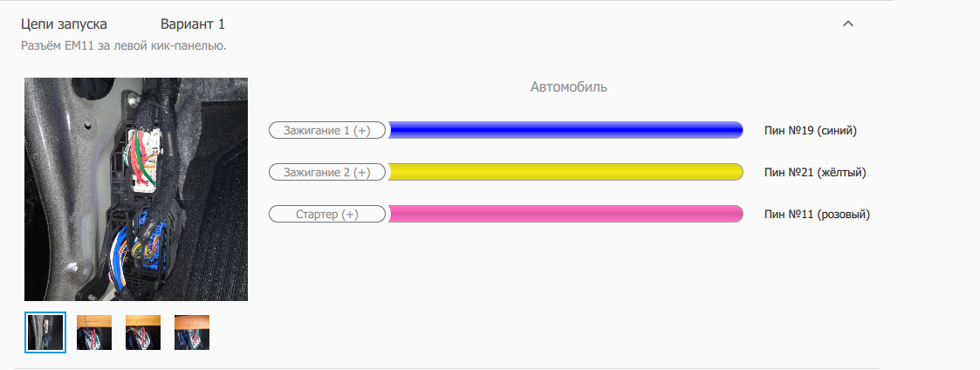
Task: Open the fourth thumbnail with pink wire
Action: pos(192,332)
